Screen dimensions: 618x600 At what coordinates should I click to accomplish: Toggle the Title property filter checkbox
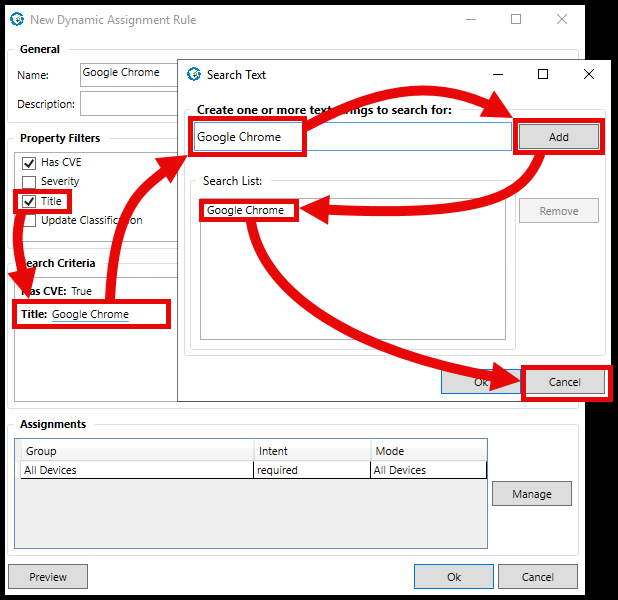(x=29, y=201)
